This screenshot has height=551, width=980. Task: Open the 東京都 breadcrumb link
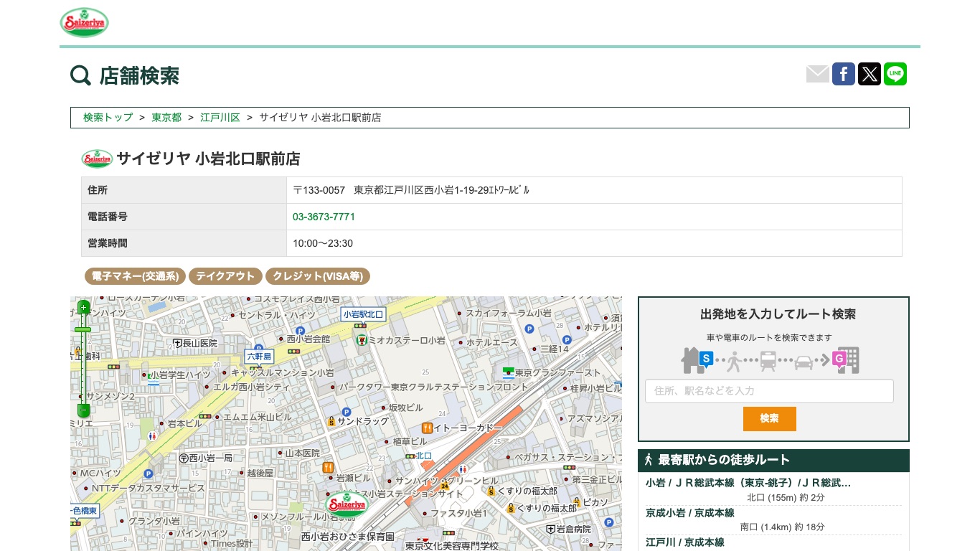point(166,118)
